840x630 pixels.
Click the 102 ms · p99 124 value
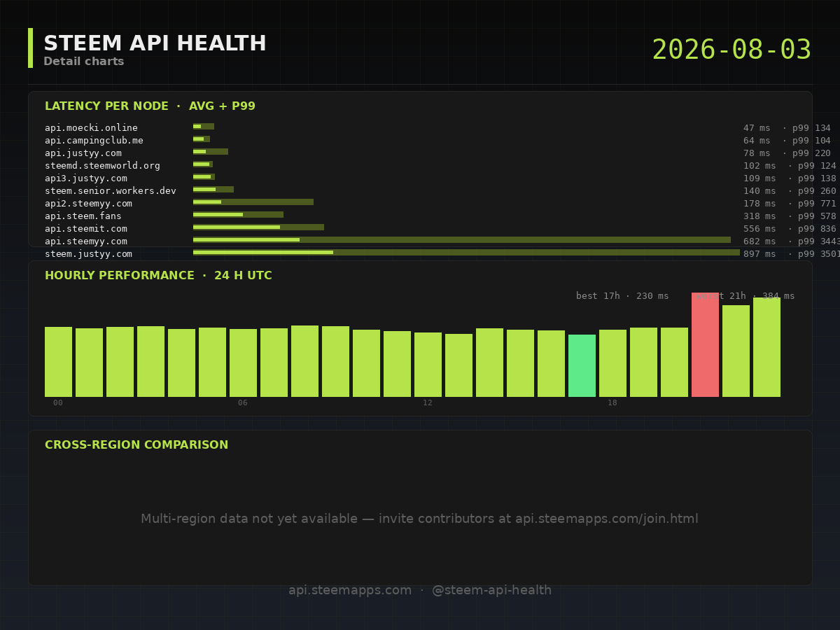[790, 166]
